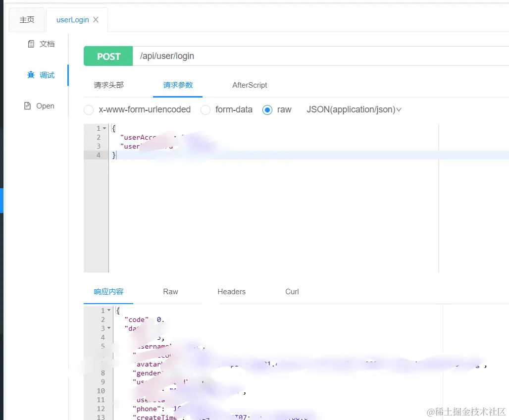This screenshot has width=509, height=420.
Task: Open the Raw response tab
Action: coord(170,292)
